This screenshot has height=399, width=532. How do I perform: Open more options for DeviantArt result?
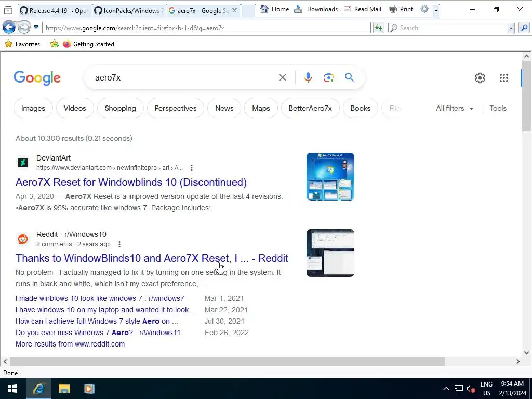pyautogui.click(x=192, y=168)
